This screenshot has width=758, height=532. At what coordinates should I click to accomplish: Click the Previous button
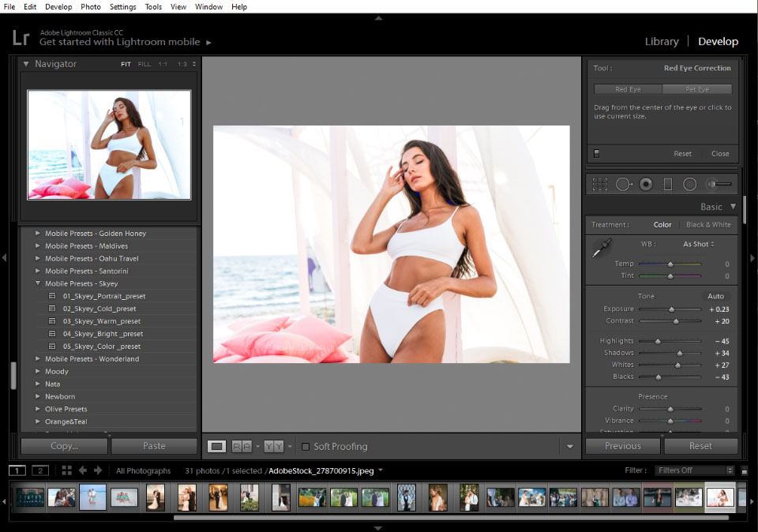click(x=623, y=446)
